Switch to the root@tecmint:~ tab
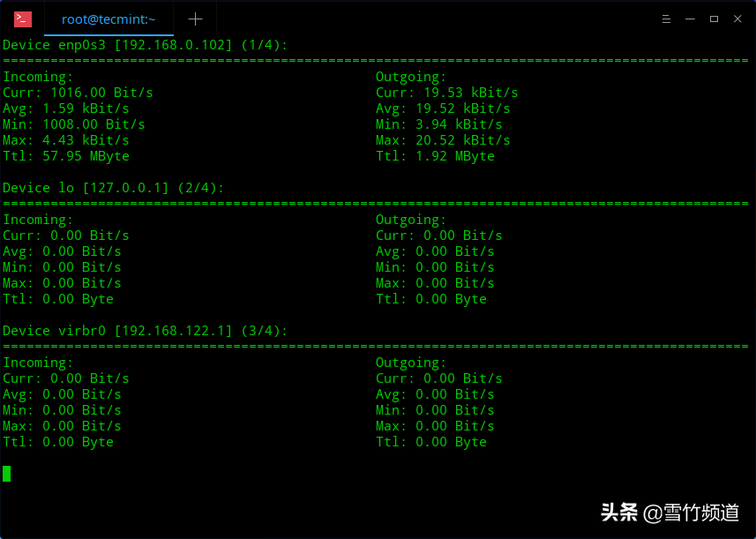756x539 pixels. pyautogui.click(x=109, y=19)
